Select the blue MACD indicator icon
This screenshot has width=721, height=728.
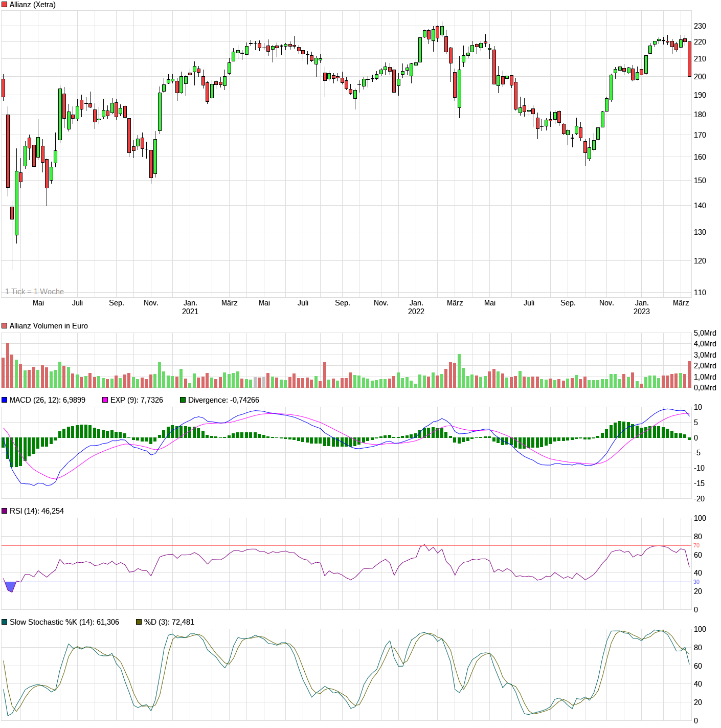tap(5, 400)
